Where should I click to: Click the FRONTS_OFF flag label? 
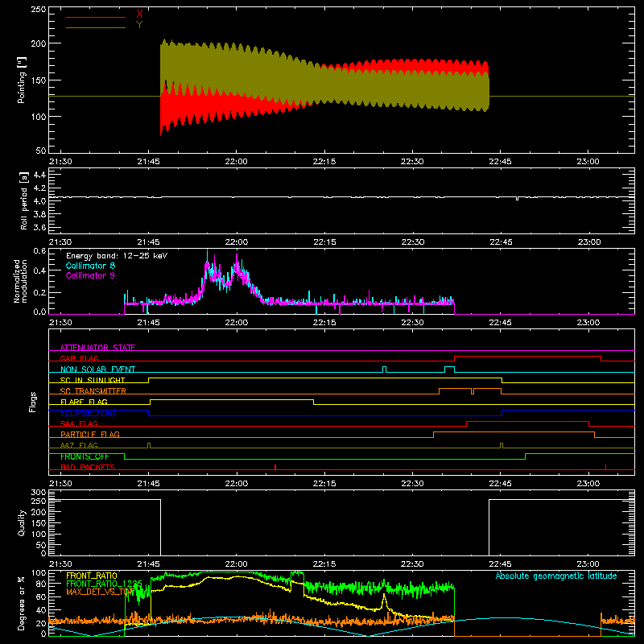click(85, 456)
